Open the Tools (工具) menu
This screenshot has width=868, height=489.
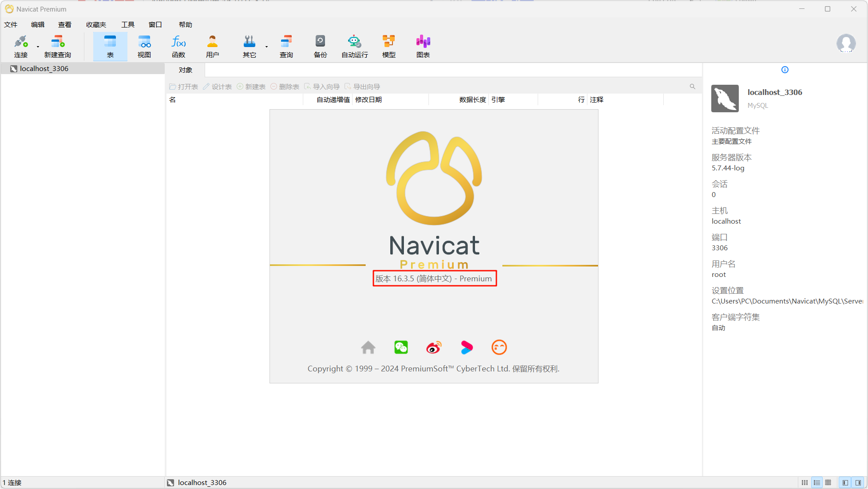(x=128, y=24)
